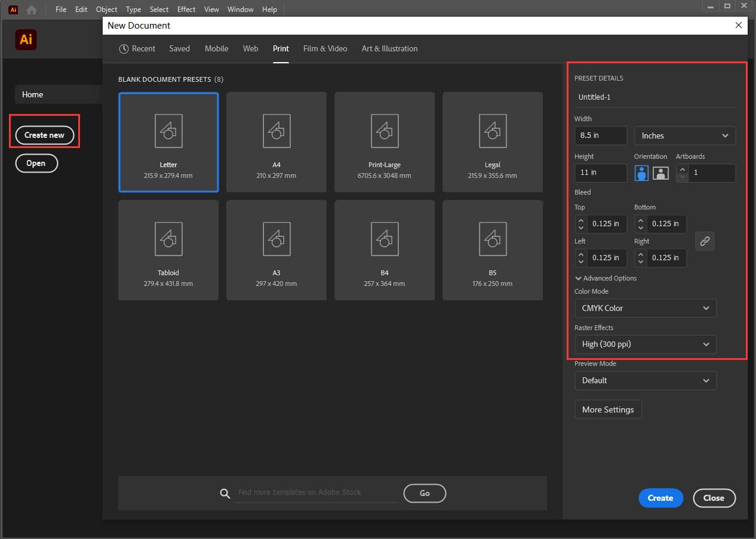
Task: Open the Raster Effects dropdown
Action: tap(645, 344)
